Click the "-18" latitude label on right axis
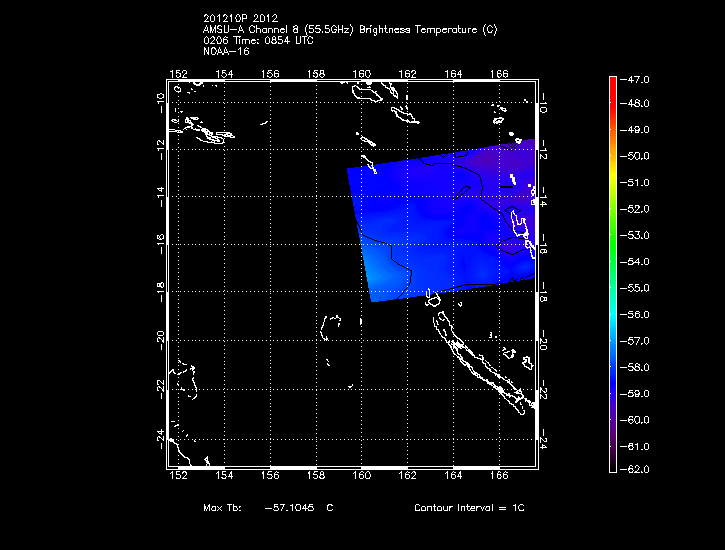 tap(544, 292)
